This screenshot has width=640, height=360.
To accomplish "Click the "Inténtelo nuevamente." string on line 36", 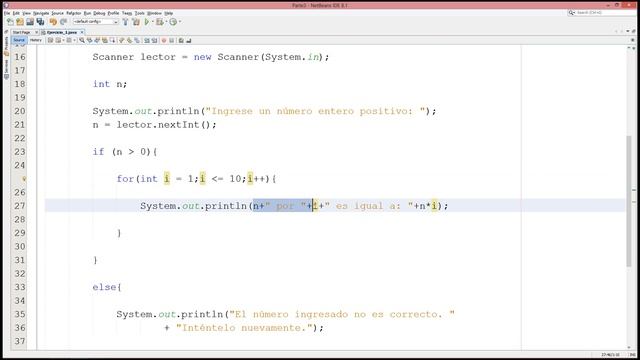I will click(x=244, y=328).
